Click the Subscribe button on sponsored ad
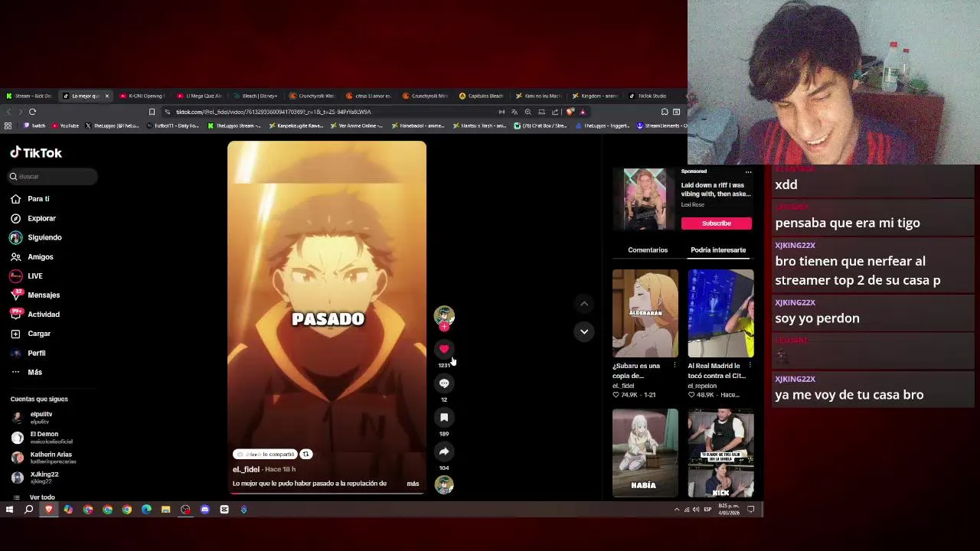980x551 pixels. click(717, 223)
